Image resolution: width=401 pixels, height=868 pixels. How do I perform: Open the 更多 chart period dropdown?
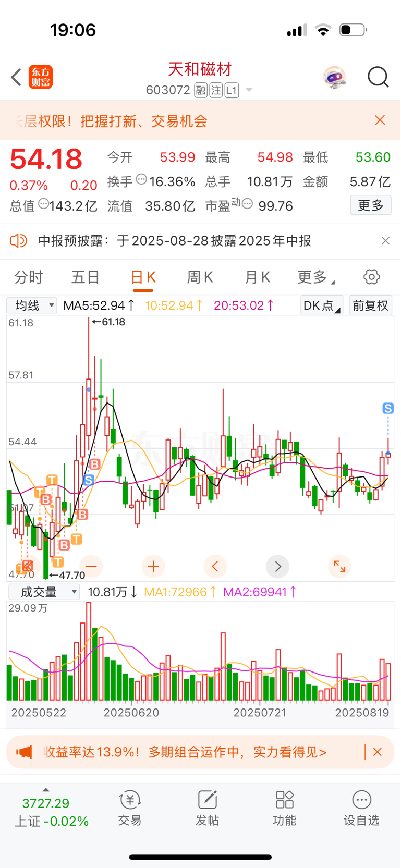317,277
